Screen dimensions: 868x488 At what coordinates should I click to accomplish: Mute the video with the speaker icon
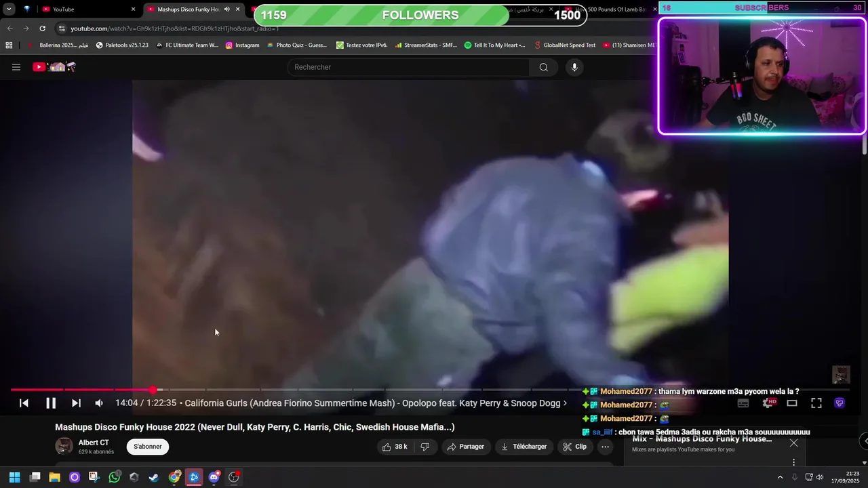(99, 403)
